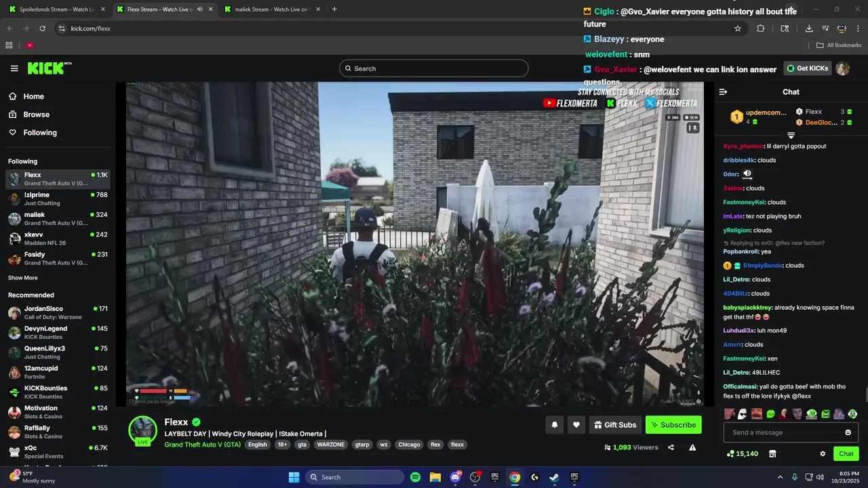Open browser extensions puzzle icon
The width and height of the screenshot is (868, 488).
click(760, 28)
